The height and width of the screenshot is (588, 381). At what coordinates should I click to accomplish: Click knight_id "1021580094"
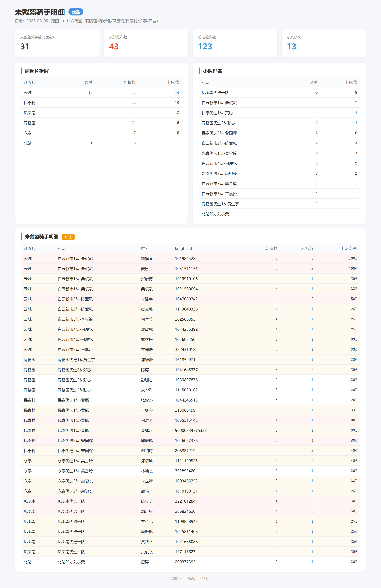186,289
